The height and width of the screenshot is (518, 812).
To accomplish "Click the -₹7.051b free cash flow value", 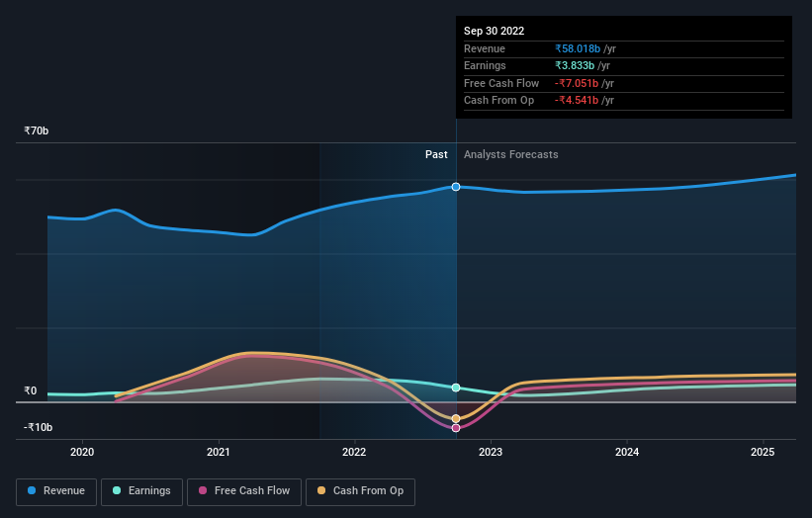I will point(577,83).
